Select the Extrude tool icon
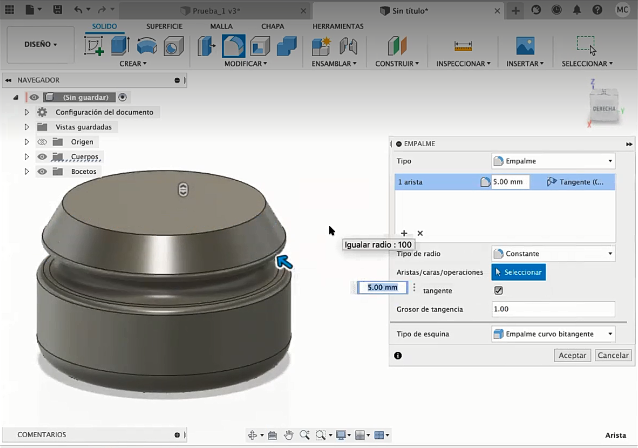This screenshot has height=448, width=638. point(121,46)
